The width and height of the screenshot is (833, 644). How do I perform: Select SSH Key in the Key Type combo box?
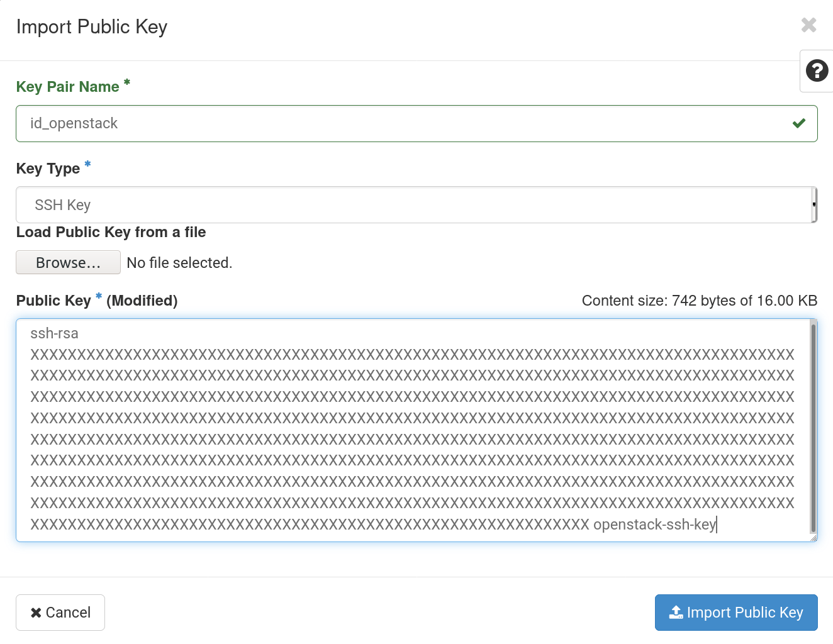(x=416, y=204)
